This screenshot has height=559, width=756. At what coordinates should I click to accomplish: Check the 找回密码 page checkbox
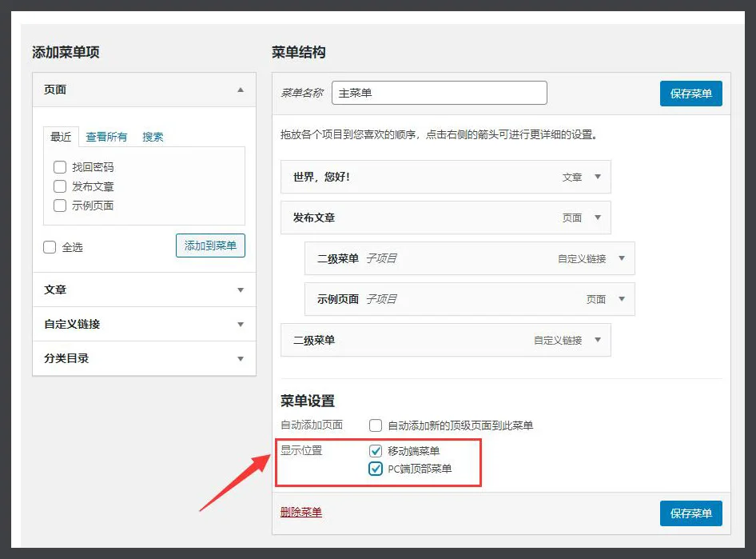point(60,166)
